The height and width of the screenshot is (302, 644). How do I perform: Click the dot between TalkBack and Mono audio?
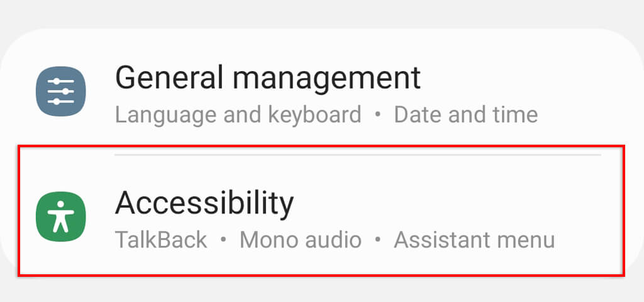(x=223, y=240)
